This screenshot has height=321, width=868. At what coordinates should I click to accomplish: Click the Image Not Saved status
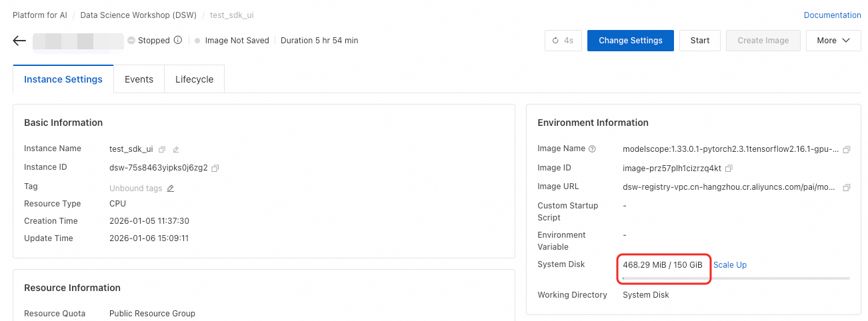[x=237, y=41]
